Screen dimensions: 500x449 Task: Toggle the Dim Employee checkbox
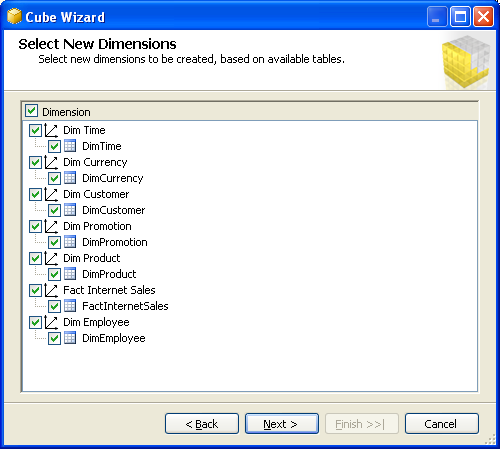click(35, 322)
